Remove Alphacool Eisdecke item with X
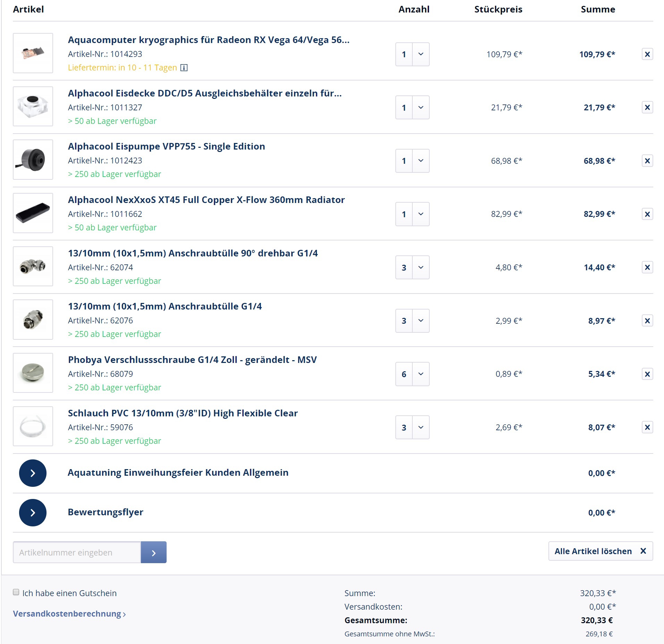The image size is (664, 644). [x=647, y=107]
